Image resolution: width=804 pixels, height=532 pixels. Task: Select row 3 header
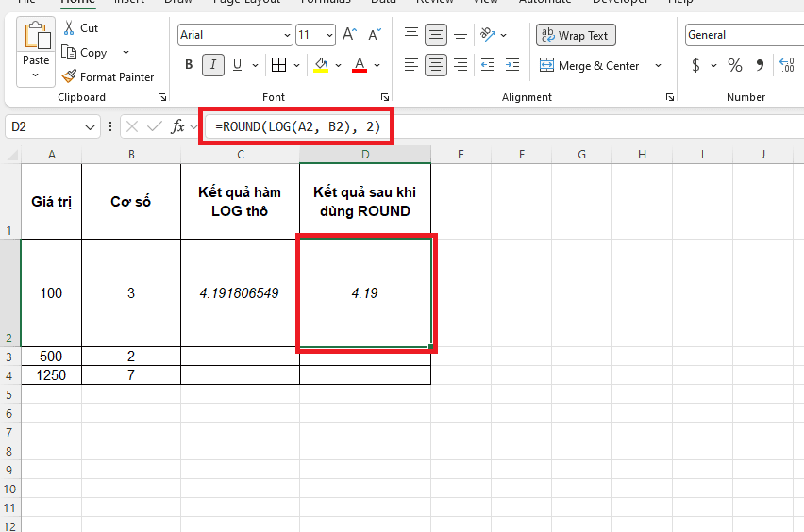coord(9,357)
